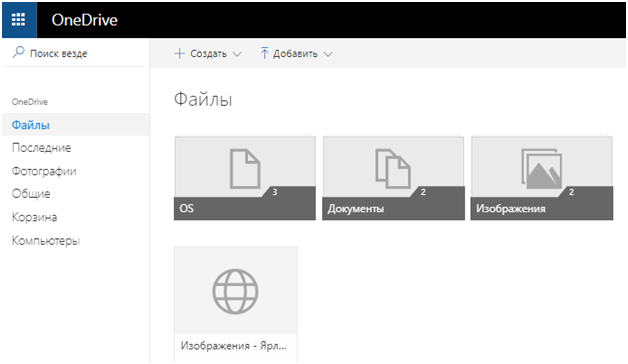Click item count 2 on Изображения folder
Viewport: 628px width, 364px height.
pyautogui.click(x=572, y=192)
